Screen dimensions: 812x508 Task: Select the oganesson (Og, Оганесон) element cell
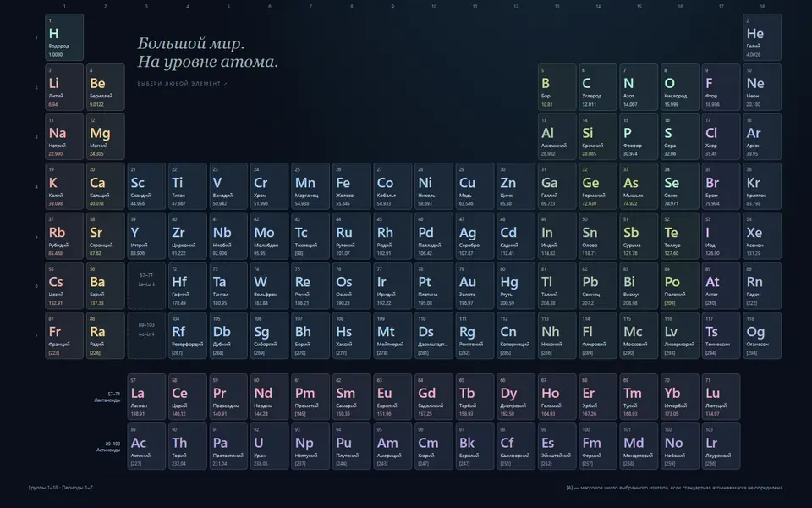762,335
